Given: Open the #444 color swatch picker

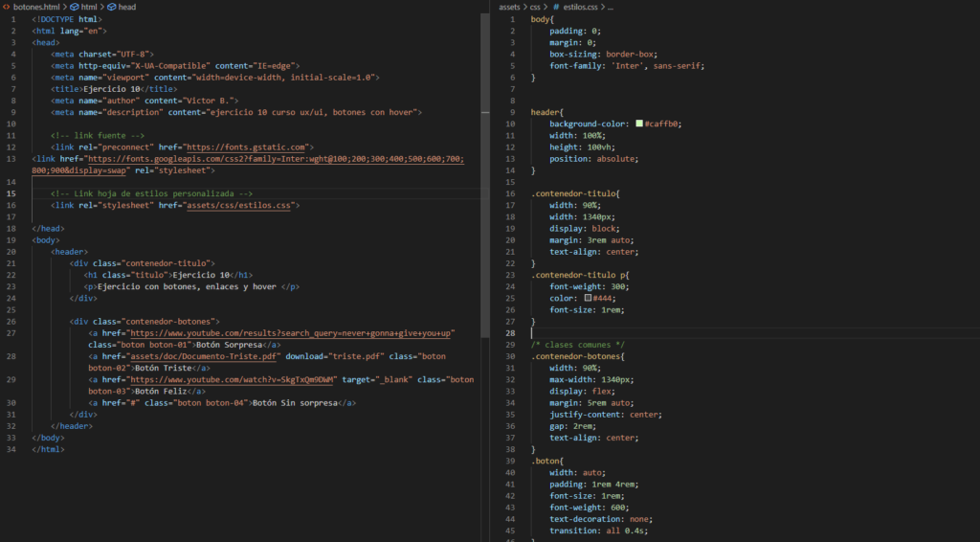Looking at the screenshot, I should (x=589, y=298).
